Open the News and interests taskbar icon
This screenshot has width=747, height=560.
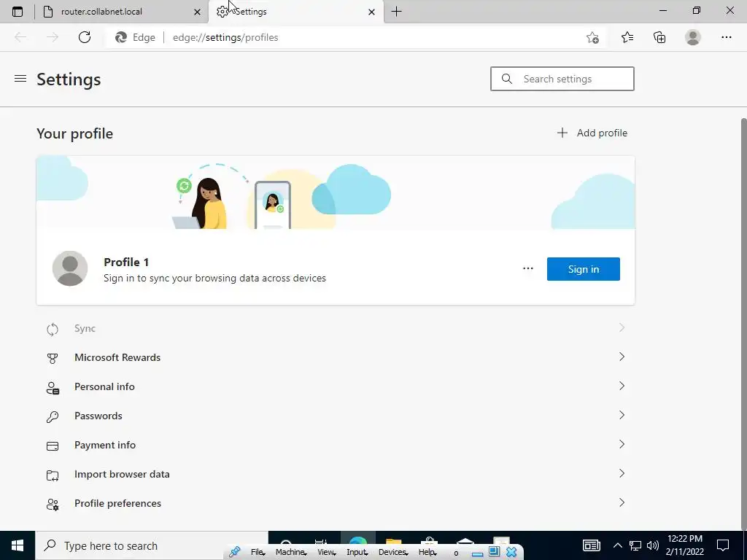pyautogui.click(x=591, y=545)
